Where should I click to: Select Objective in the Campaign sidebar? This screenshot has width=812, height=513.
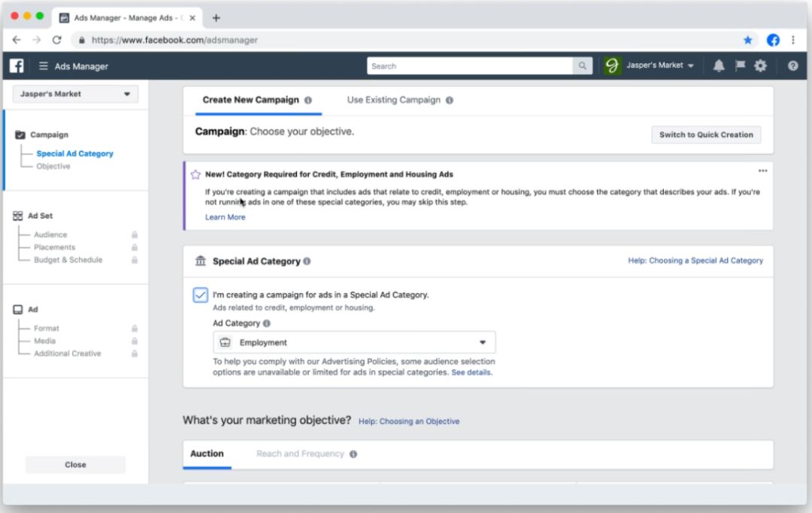coord(53,166)
